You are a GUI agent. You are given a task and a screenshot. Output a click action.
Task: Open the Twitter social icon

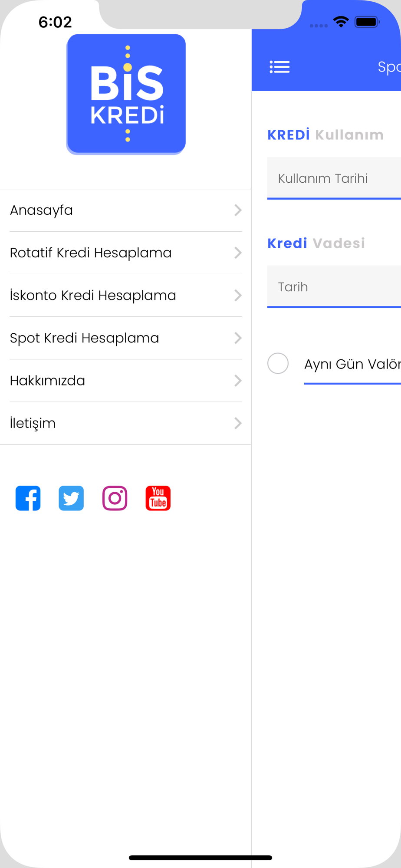pos(71,498)
